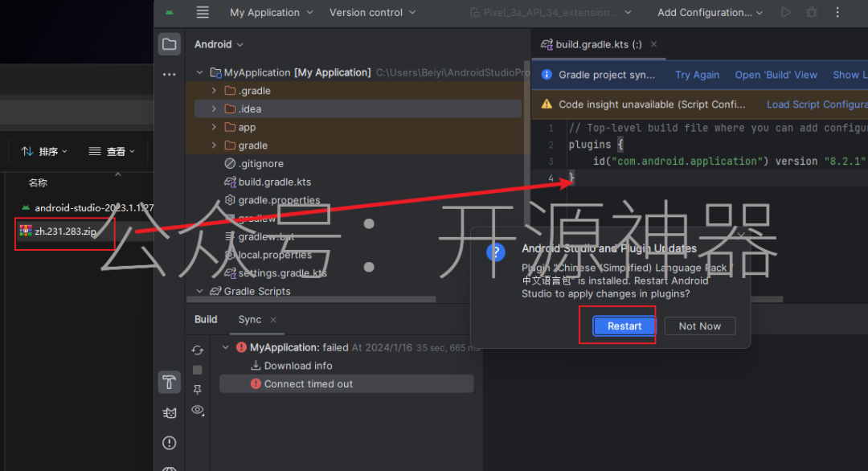
Task: Toggle the eye view options icon
Action: pyautogui.click(x=198, y=410)
